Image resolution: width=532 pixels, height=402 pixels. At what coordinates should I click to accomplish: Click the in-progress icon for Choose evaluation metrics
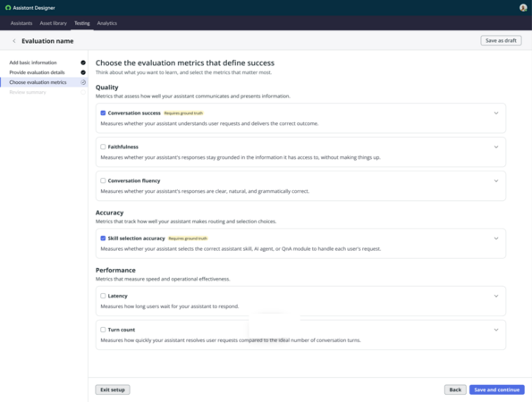pyautogui.click(x=83, y=82)
